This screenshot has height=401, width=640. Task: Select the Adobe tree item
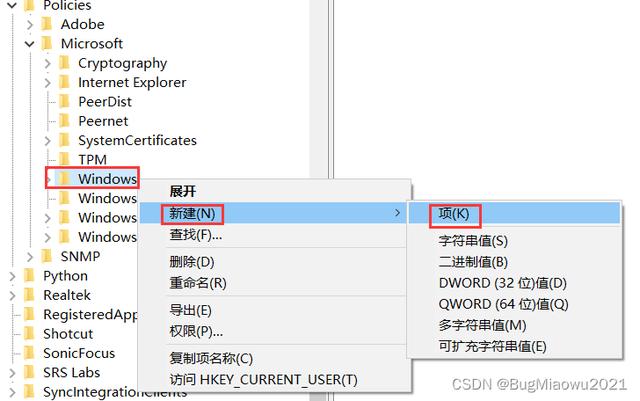point(82,25)
